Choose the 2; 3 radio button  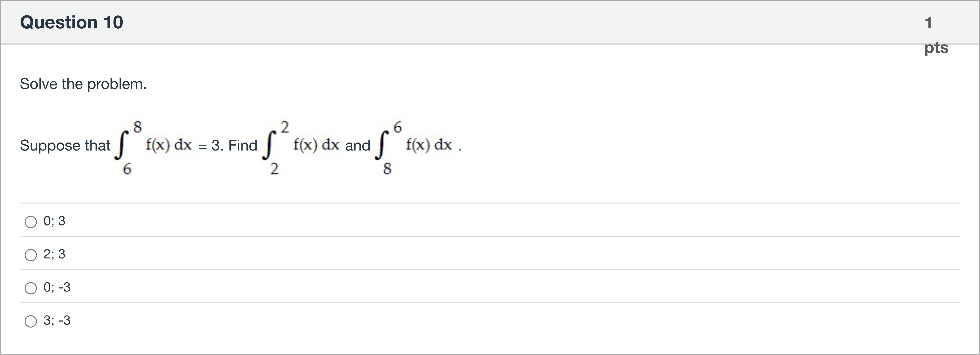(31, 255)
